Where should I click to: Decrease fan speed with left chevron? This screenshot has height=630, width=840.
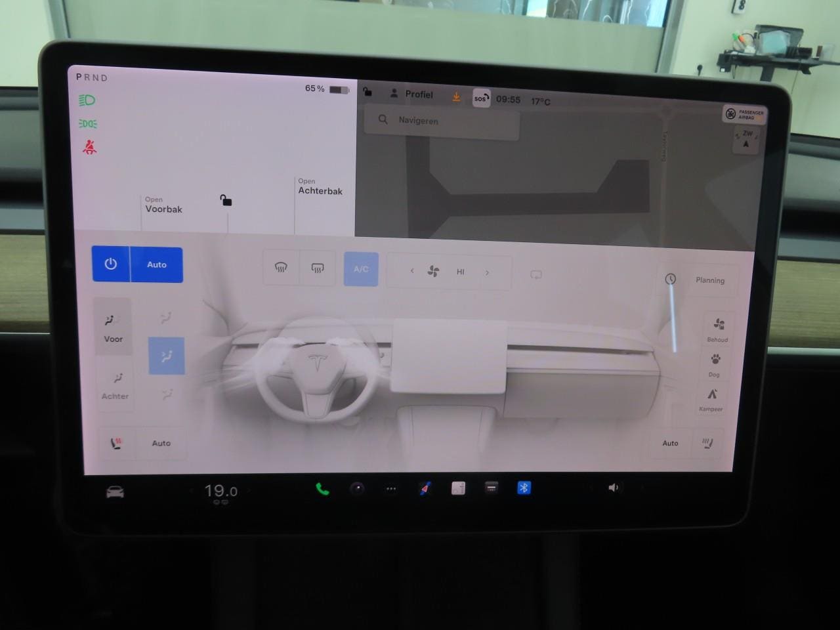tap(412, 271)
